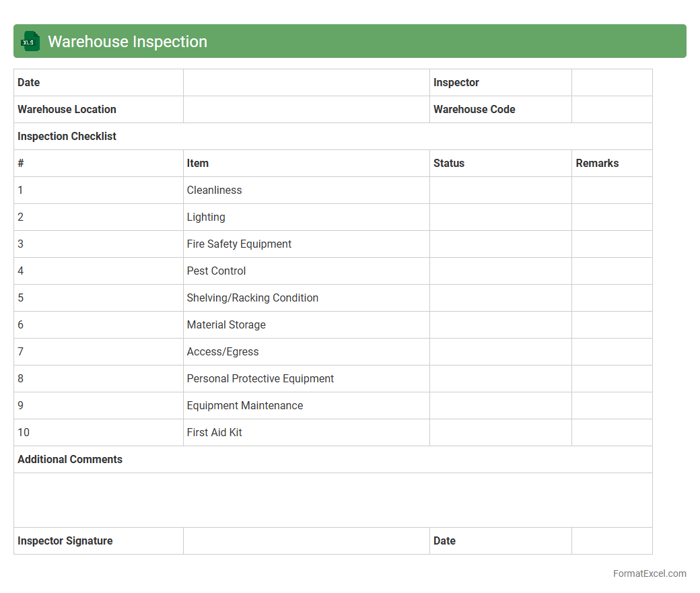
Task: Select the Personal Protective Equipment item
Action: 260,379
